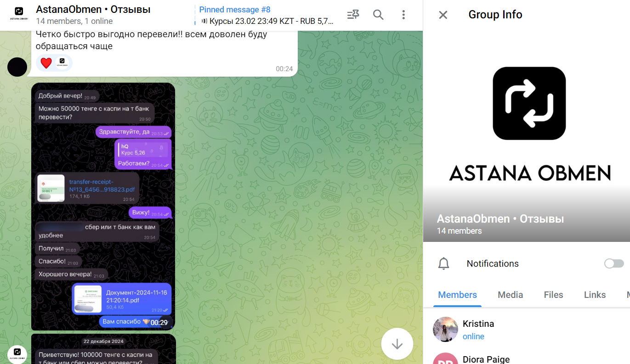The image size is (630, 364).
Task: Close the Group Info panel
Action: pyautogui.click(x=443, y=15)
